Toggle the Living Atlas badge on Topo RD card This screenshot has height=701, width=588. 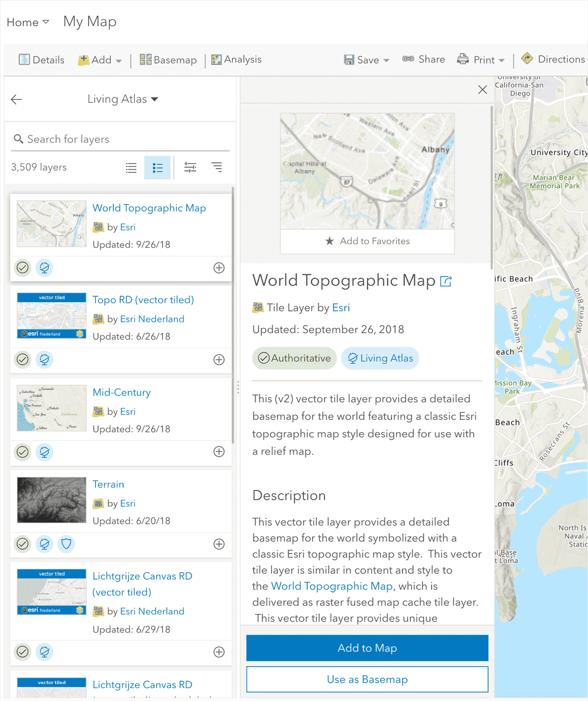pyautogui.click(x=44, y=359)
